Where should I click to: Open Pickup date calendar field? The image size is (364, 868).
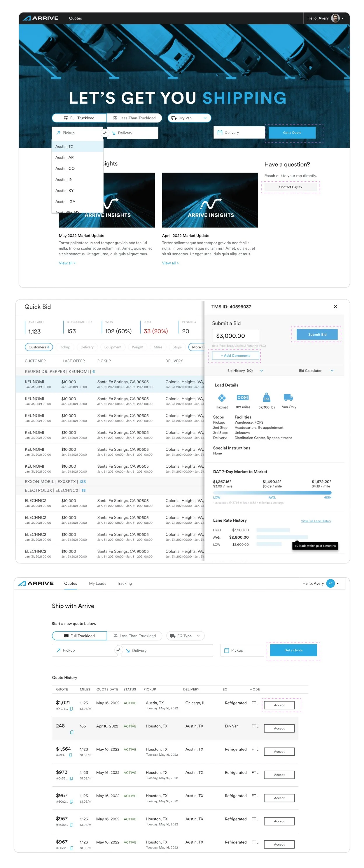pos(242,650)
